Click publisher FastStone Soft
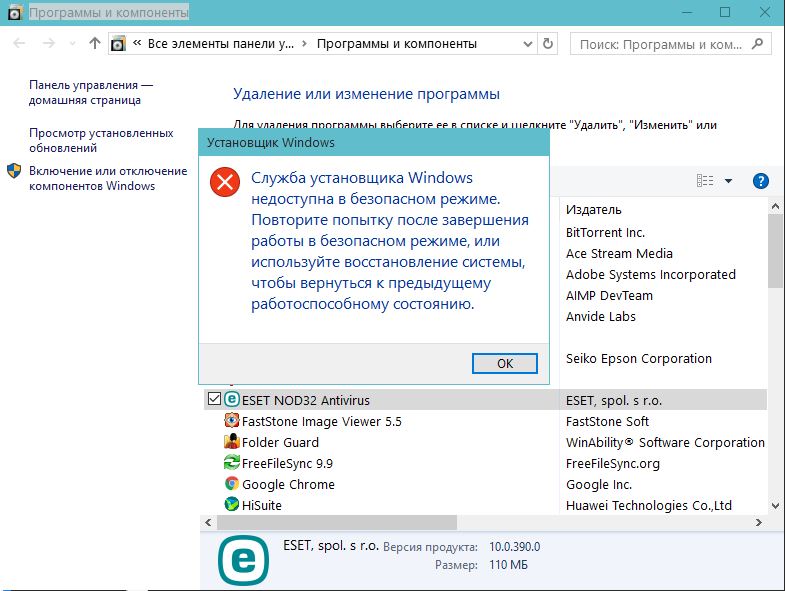Screen dimensions: 785x591 click(x=607, y=421)
